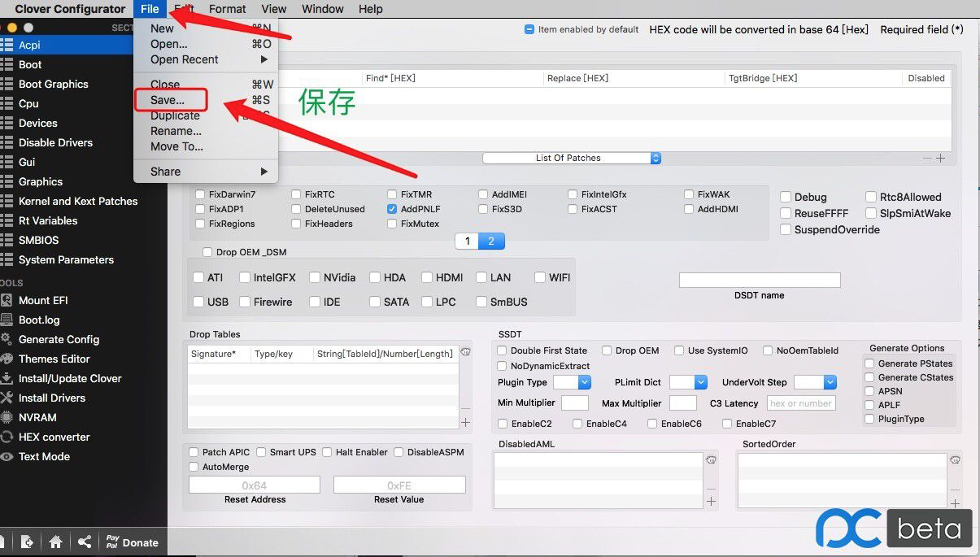The height and width of the screenshot is (557, 980).
Task: Open Install/Update Clover tool
Action: 70,378
